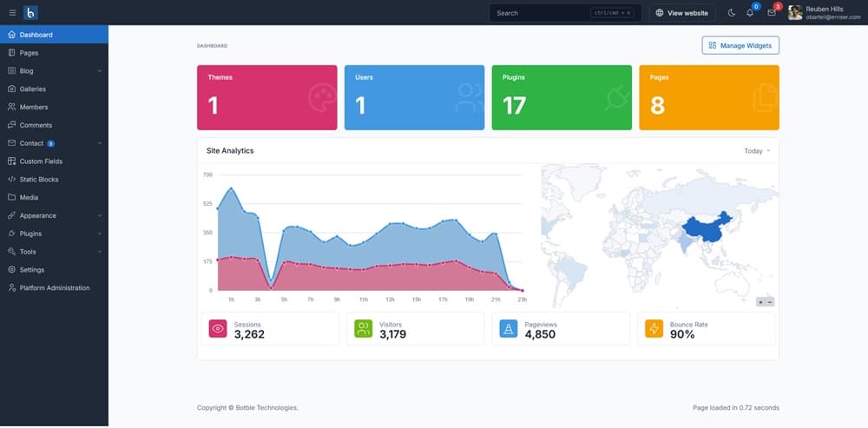The image size is (868, 428).
Task: Click the Visitors people icon
Action: 364,329
